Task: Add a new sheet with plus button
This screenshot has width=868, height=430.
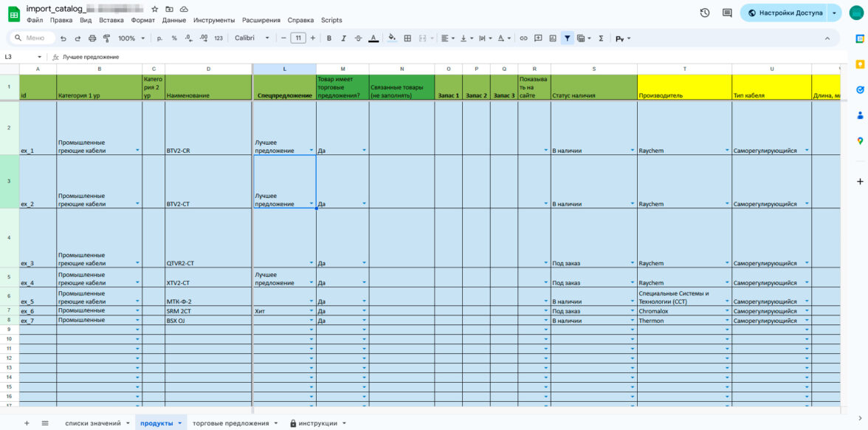Action: (27, 423)
